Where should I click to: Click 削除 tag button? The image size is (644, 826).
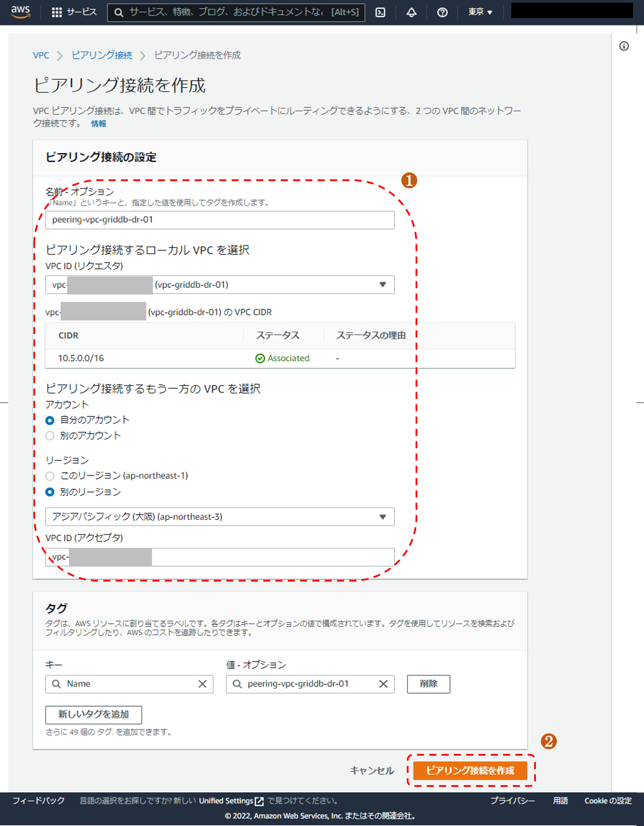tap(428, 684)
